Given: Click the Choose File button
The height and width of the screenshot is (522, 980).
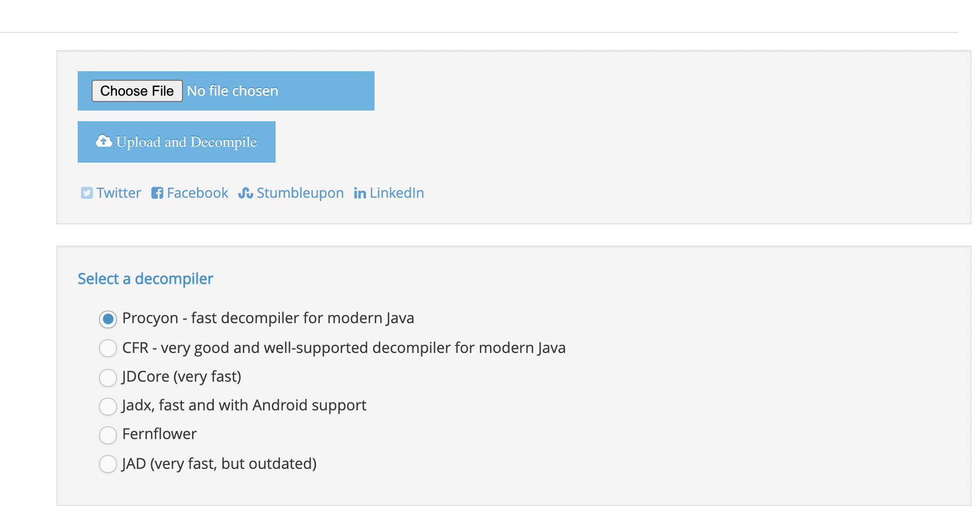Looking at the screenshot, I should click(x=137, y=90).
